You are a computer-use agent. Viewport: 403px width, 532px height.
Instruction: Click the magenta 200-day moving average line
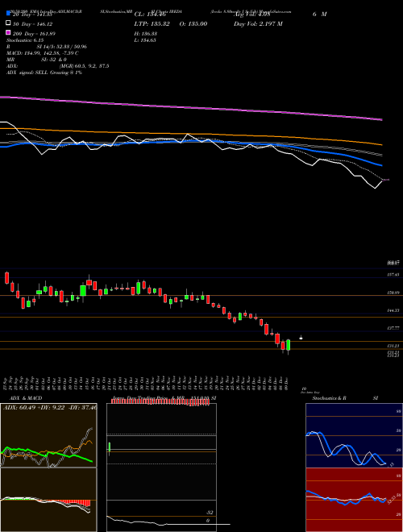coord(190,107)
